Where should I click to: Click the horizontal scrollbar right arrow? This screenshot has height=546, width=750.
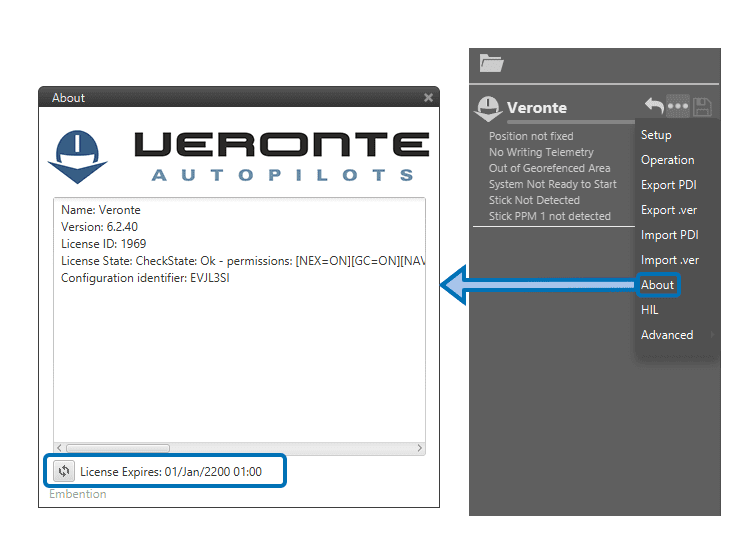point(419,448)
